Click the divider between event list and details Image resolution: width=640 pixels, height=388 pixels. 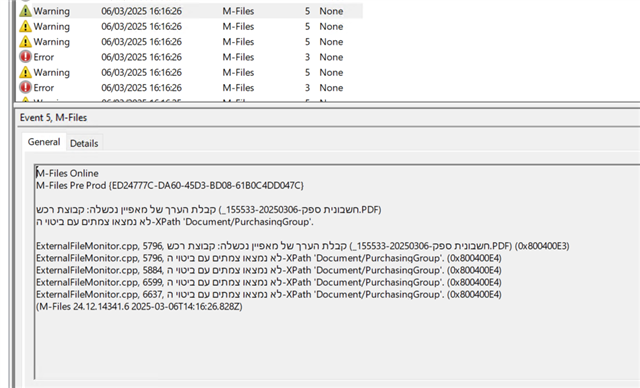click(327, 105)
